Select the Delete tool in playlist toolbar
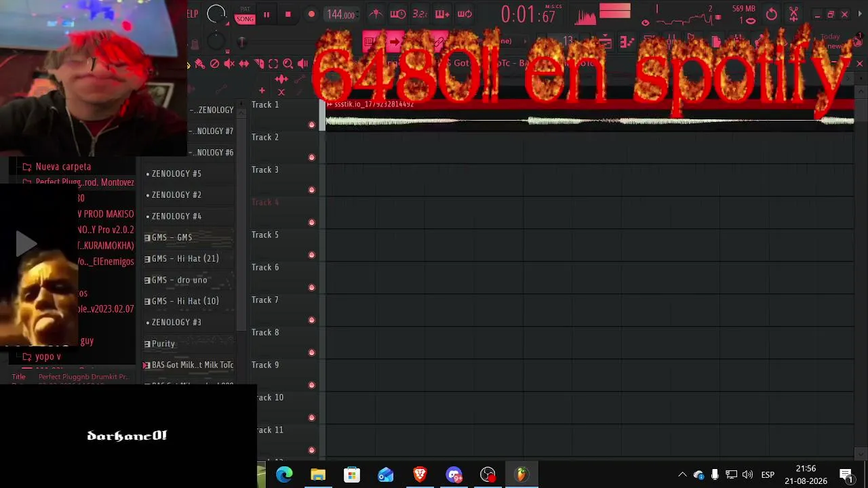 214,64
